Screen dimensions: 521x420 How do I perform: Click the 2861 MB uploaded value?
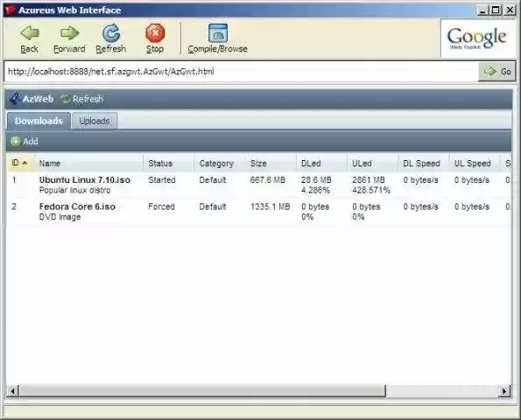(369, 180)
